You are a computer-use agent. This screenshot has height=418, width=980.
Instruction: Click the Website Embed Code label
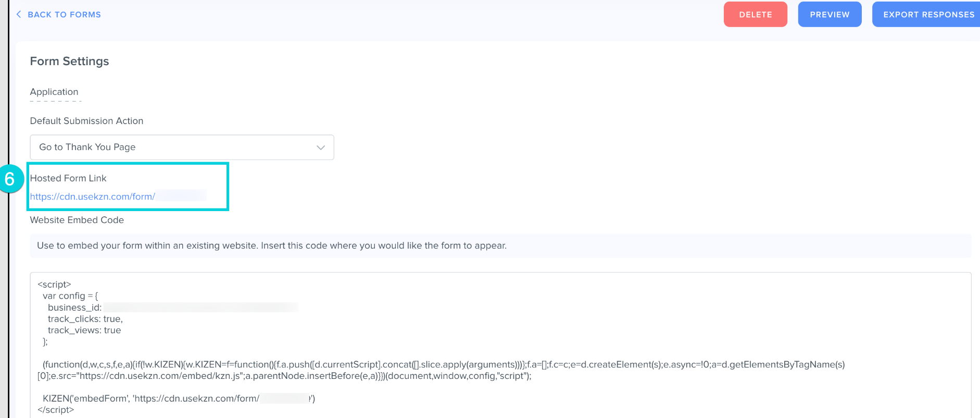(77, 220)
